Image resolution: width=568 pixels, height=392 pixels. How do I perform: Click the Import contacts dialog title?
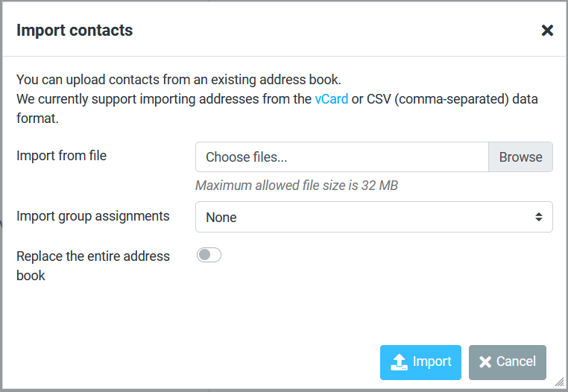click(x=75, y=31)
